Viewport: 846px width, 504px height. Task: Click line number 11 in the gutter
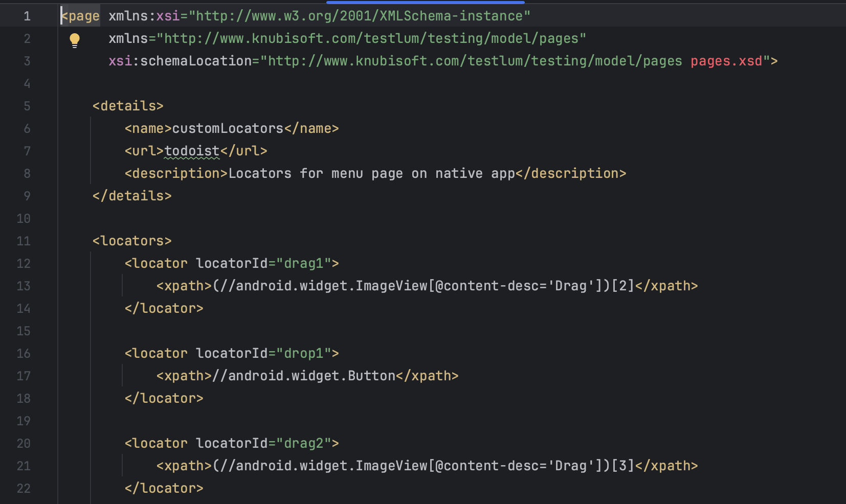click(24, 241)
